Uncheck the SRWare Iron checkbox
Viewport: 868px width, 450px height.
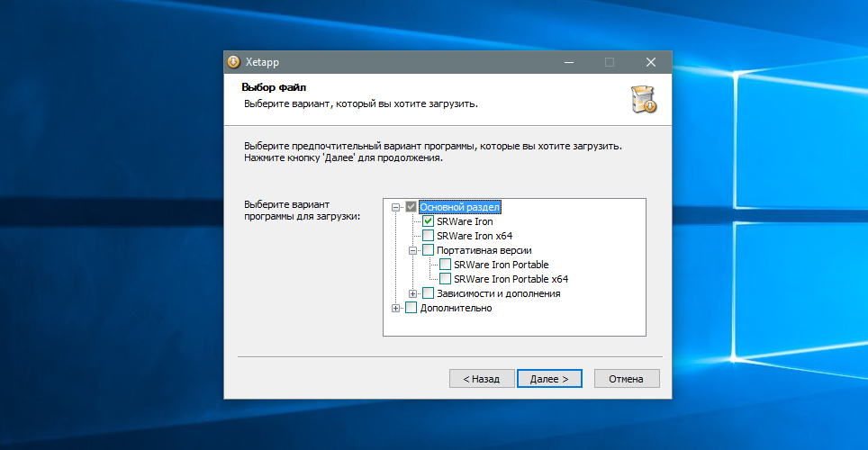tap(428, 221)
